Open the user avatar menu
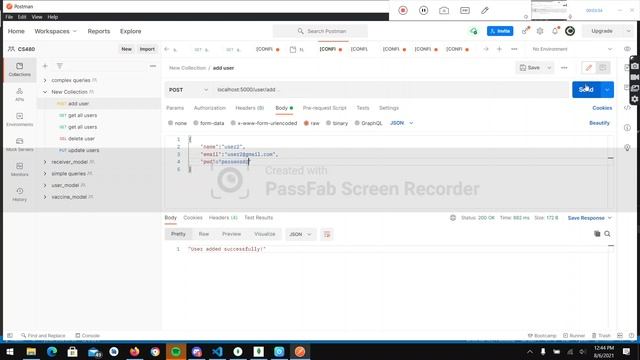Viewport: 640px width, 360px height. coord(570,31)
